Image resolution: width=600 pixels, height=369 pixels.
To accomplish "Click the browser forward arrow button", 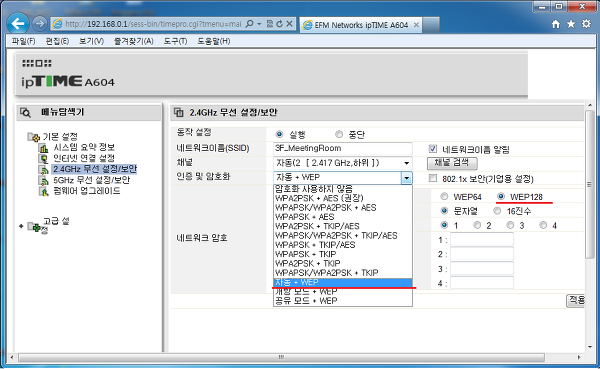I will 39,24.
